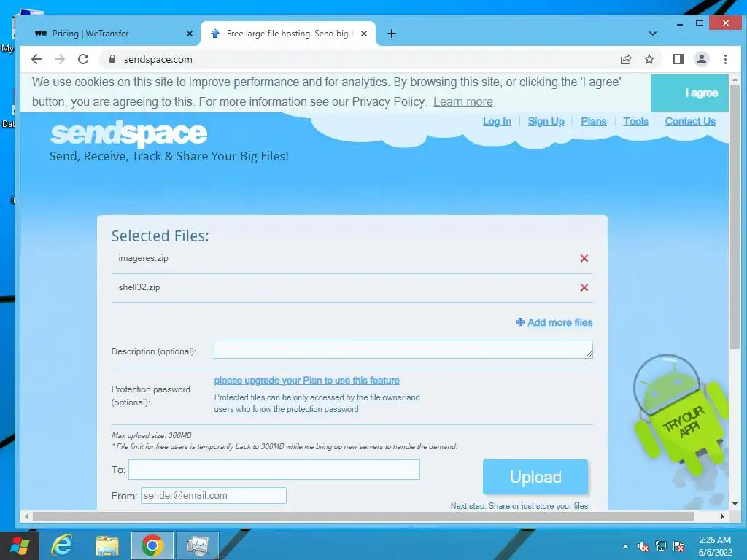Open the Contact Us link
The image size is (747, 560).
(x=690, y=122)
